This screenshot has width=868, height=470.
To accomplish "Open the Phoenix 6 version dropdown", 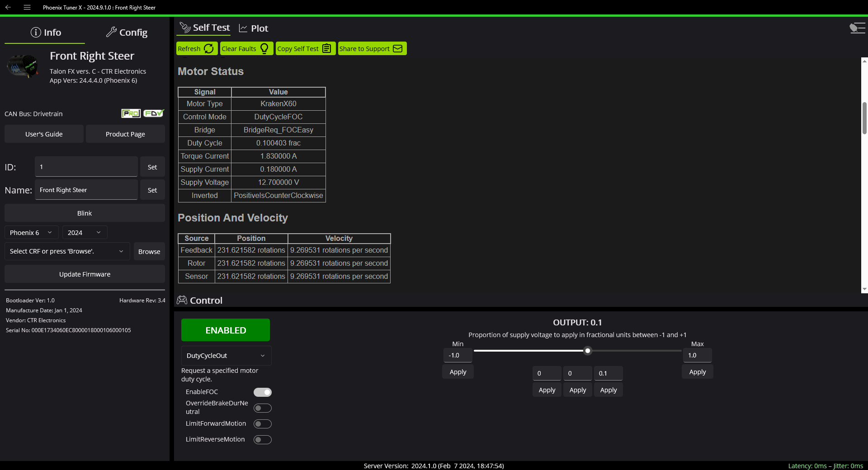I will [31, 232].
